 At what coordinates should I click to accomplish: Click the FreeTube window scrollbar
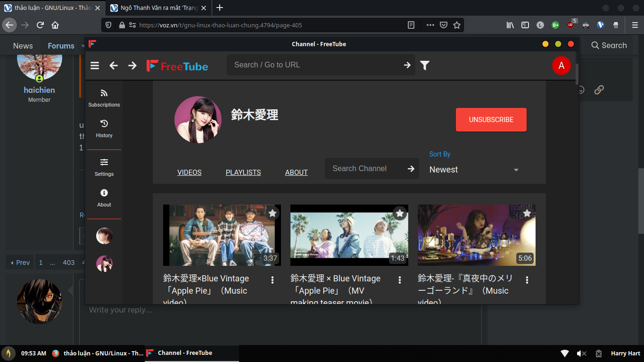pyautogui.click(x=577, y=74)
